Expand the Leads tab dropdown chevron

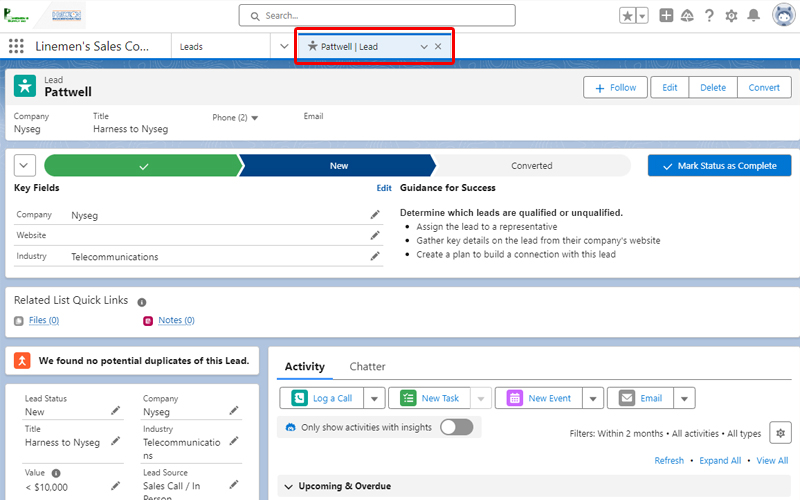[x=284, y=46]
